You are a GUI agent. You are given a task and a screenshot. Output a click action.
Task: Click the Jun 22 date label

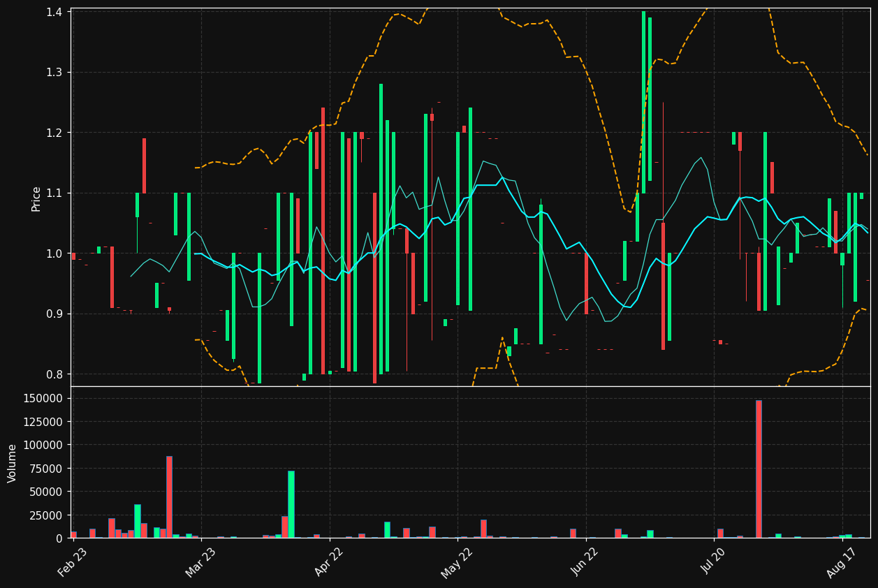coord(585,562)
